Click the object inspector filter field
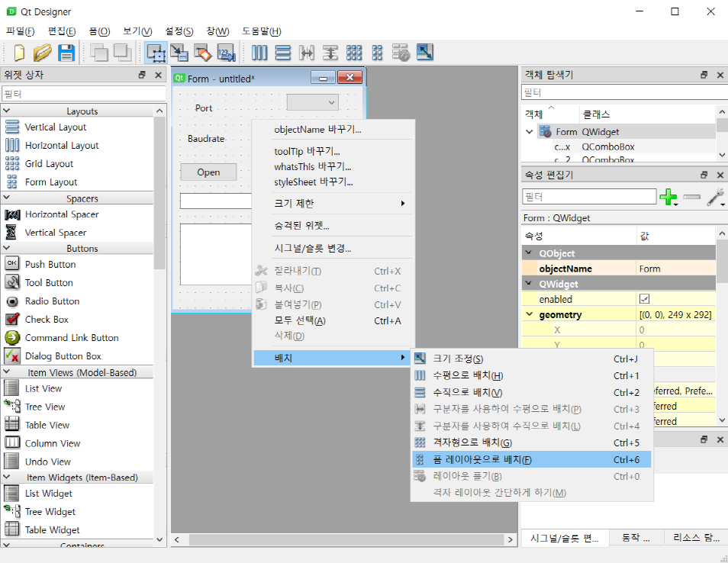This screenshot has height=563, width=728. coord(624,92)
